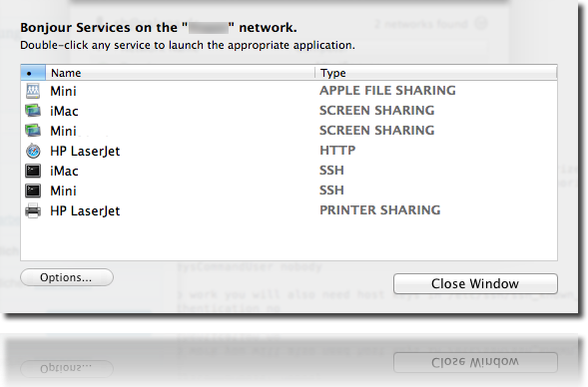The width and height of the screenshot is (588, 387).
Task: Select Mini in the Apple File Sharing row
Action: coord(63,91)
